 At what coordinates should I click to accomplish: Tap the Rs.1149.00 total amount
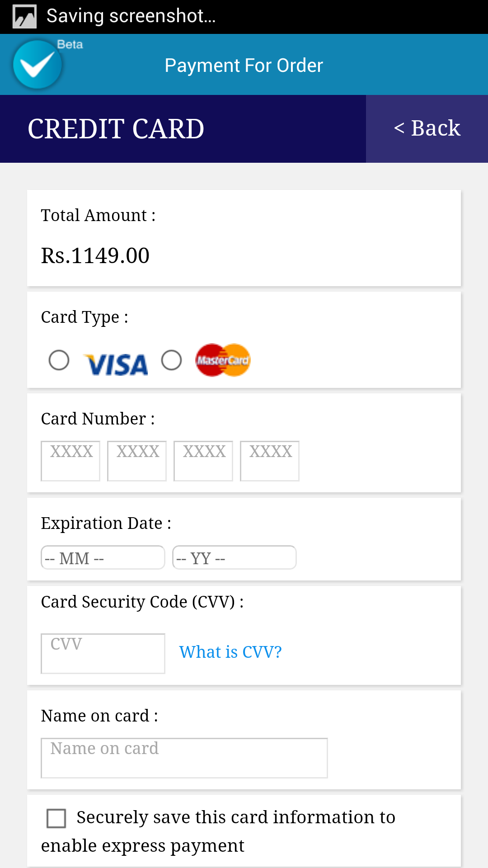pyautogui.click(x=95, y=256)
